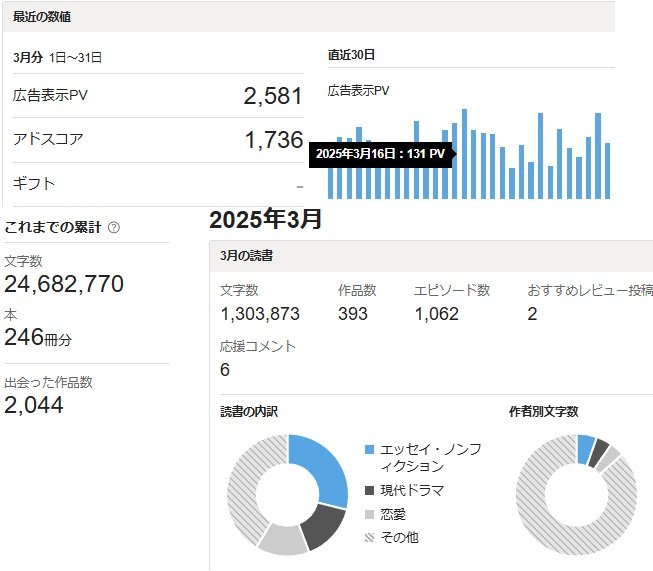Click the tallest bar in 広告表示PV chart
The height and width of the screenshot is (571, 653).
click(464, 153)
